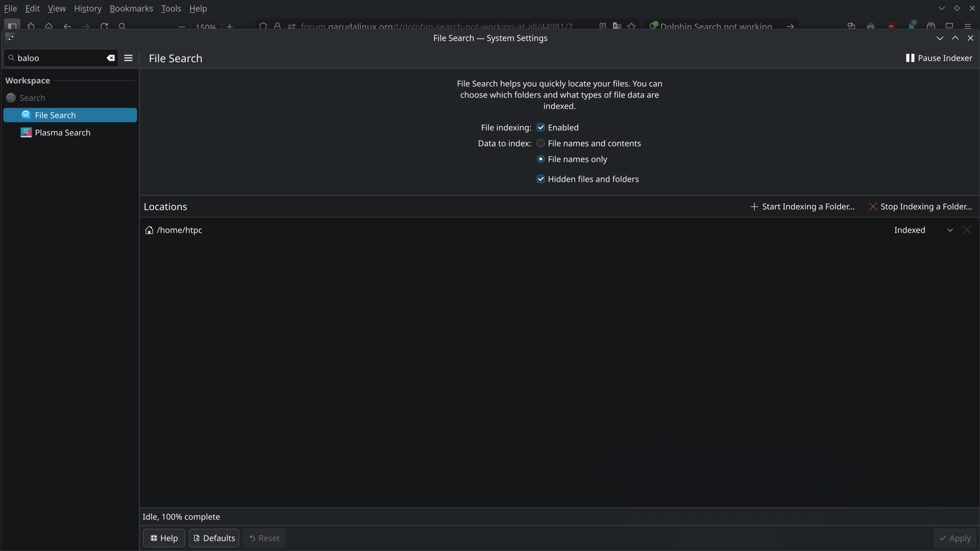The image size is (980, 551).
Task: Expand the Indexed dropdown for /home/htpc
Action: coord(949,230)
